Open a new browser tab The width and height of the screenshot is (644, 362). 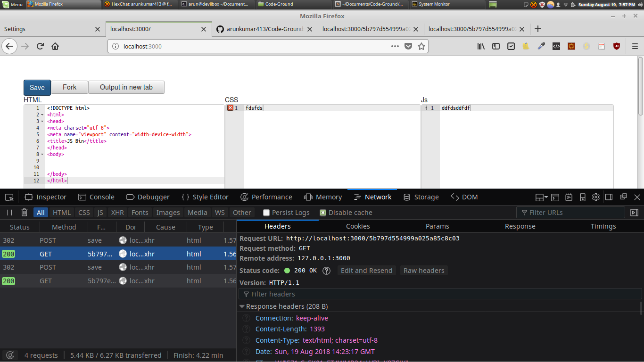(538, 29)
